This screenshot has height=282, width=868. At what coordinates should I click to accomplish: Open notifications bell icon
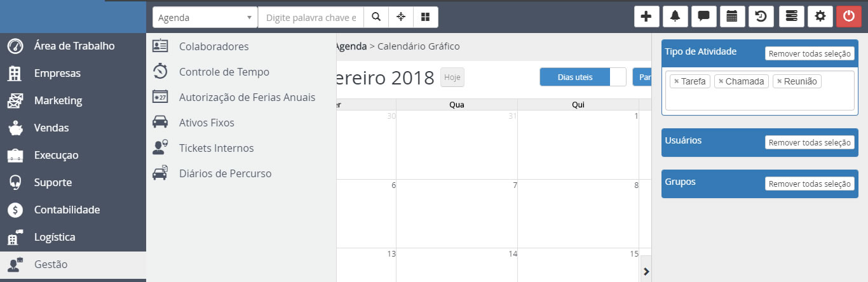675,17
